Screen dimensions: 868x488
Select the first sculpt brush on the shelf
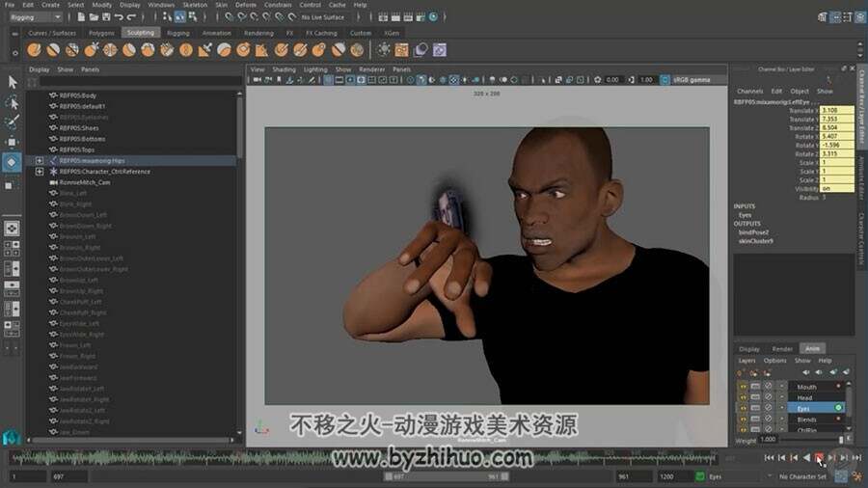[35, 50]
